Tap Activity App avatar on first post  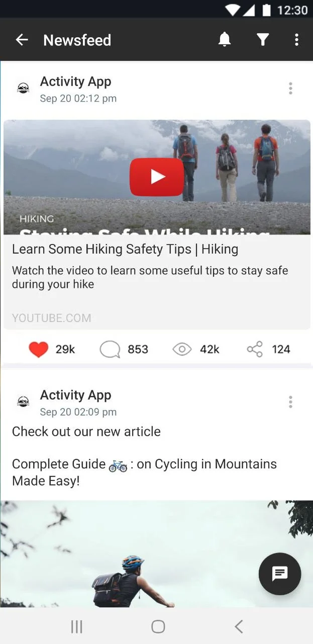click(x=23, y=89)
